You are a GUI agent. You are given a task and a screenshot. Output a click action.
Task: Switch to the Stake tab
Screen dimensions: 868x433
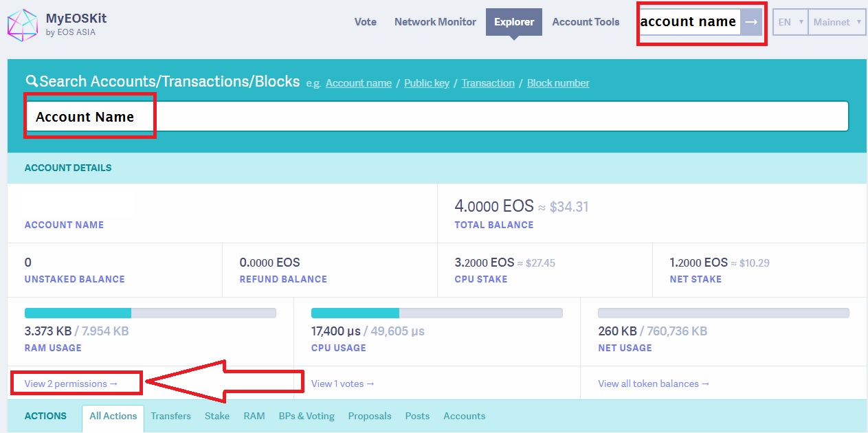point(217,416)
